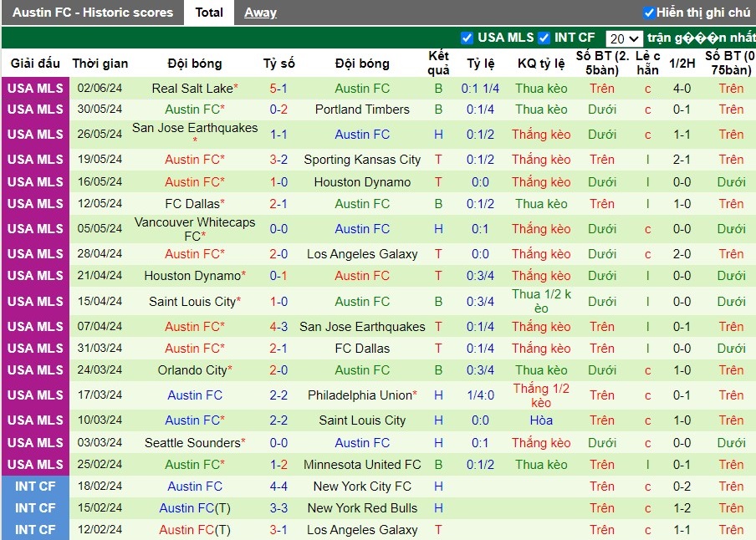Click the Hòa odds result on 10/03/24
Viewport: 756px width, 540px height.
click(x=541, y=420)
